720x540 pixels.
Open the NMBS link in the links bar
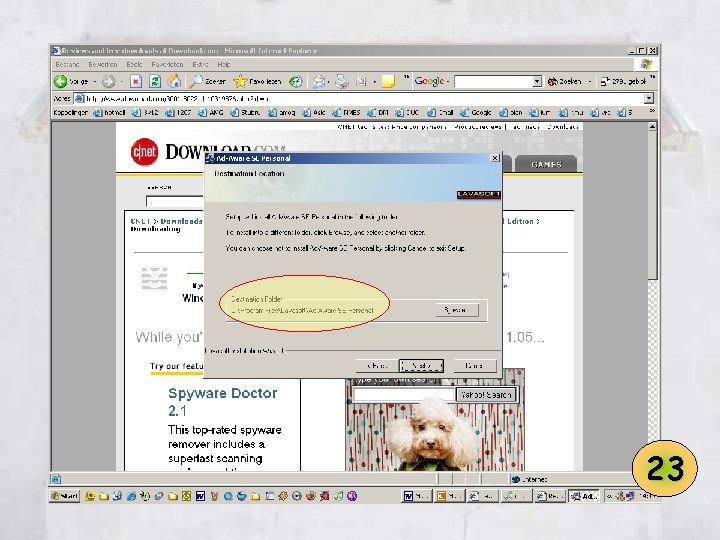pos(347,112)
